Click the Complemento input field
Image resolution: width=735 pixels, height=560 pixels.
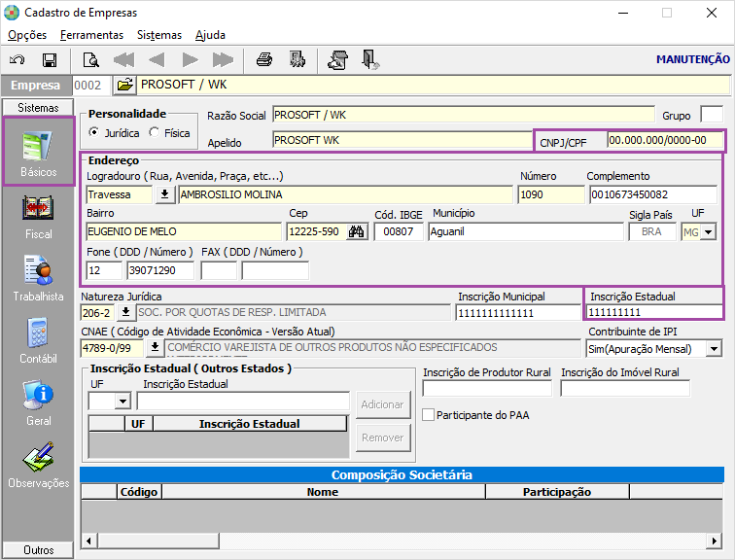653,194
